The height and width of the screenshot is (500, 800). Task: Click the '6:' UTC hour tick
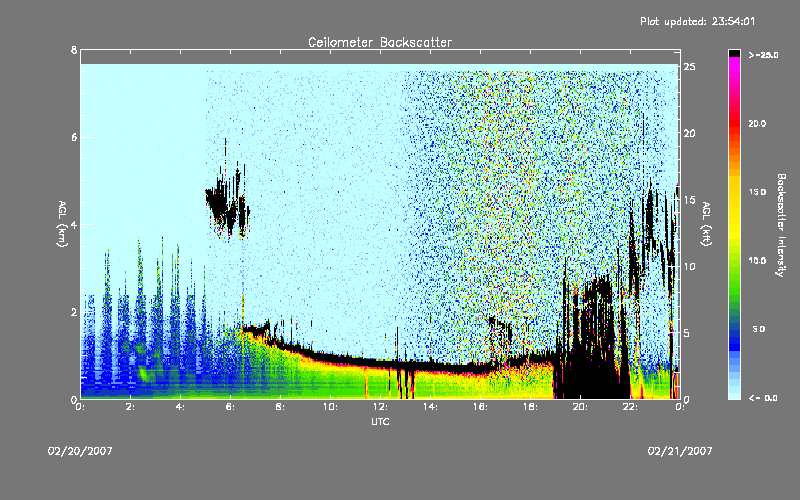click(x=231, y=407)
